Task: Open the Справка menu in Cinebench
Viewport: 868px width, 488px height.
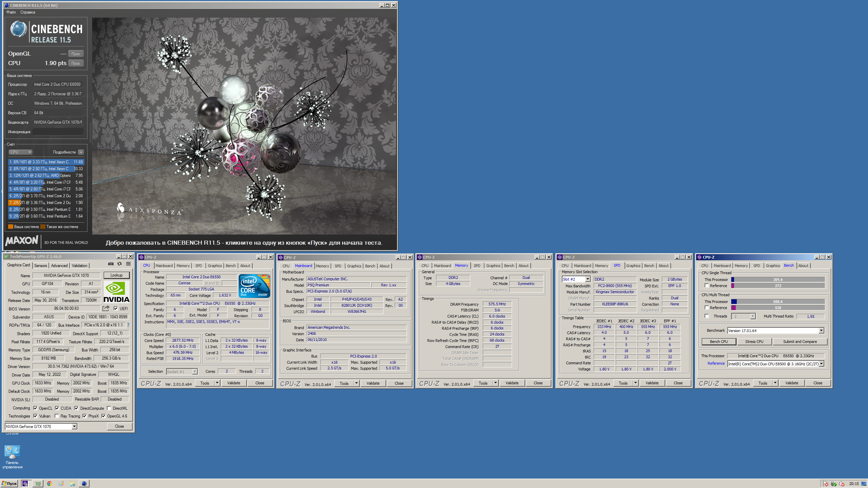Action: 27,12
